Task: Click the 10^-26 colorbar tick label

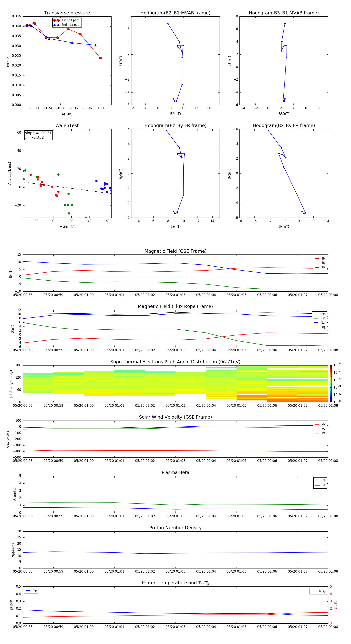Action: pos(337,365)
